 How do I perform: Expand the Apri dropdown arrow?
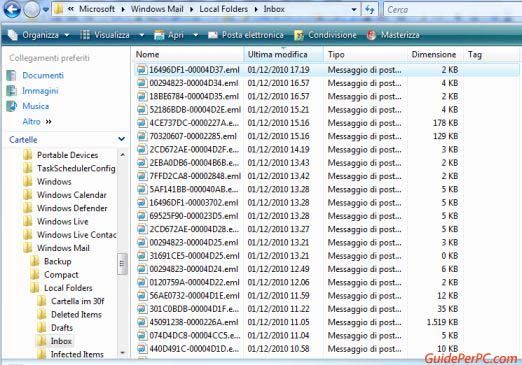point(196,35)
